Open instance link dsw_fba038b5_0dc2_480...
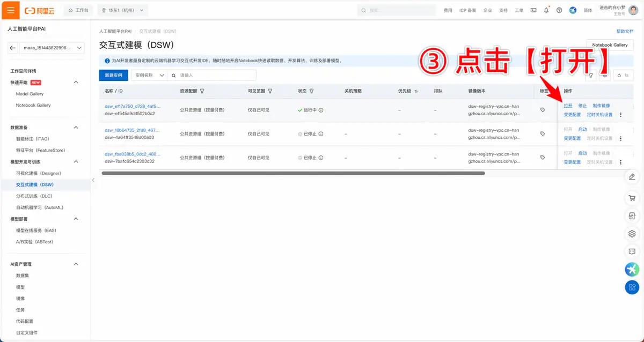The height and width of the screenshot is (342, 644). [x=133, y=154]
